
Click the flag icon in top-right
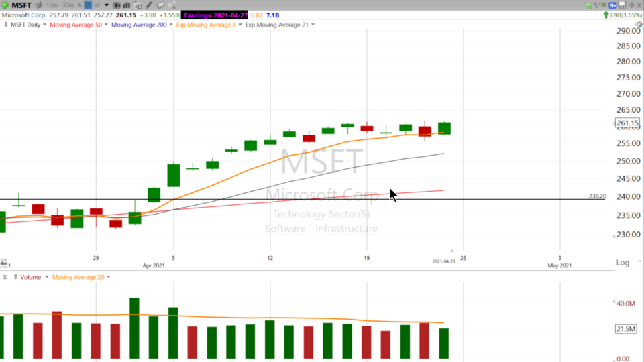coord(597,5)
